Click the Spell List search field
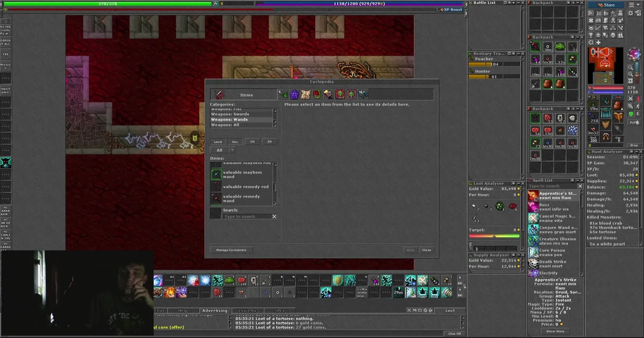The height and width of the screenshot is (338, 644). tap(552, 186)
